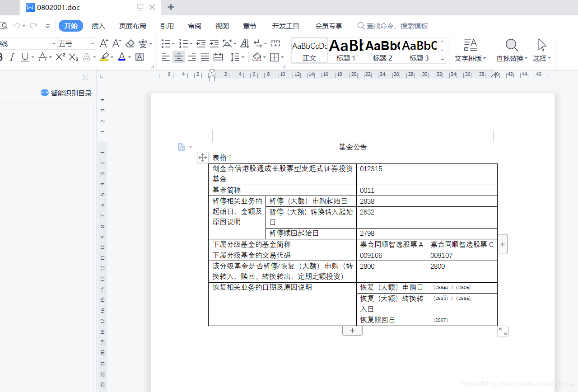Click the pinyin guide wén icon

143,43
